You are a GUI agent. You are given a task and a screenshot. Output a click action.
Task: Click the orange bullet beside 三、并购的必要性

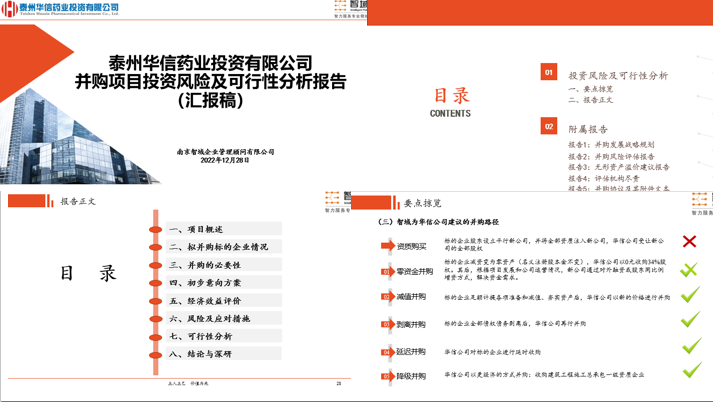point(156,265)
